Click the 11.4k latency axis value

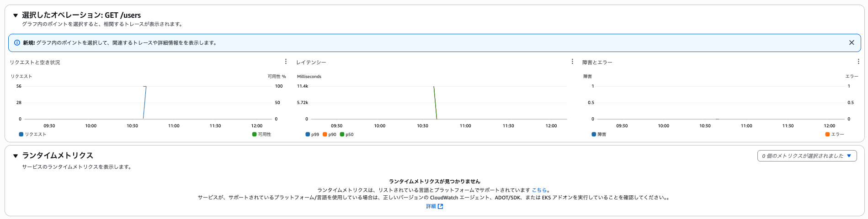pyautogui.click(x=302, y=86)
